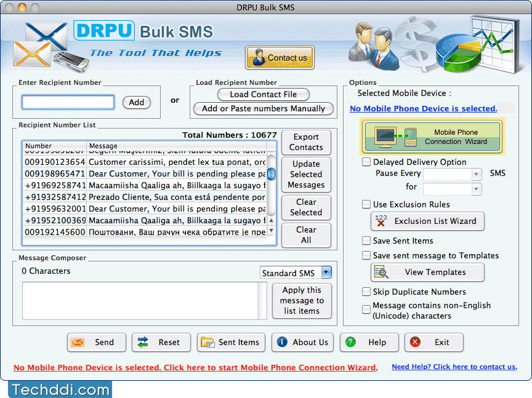Click the recipient number input field
Image resolution: width=532 pixels, height=398 pixels.
click(68, 102)
